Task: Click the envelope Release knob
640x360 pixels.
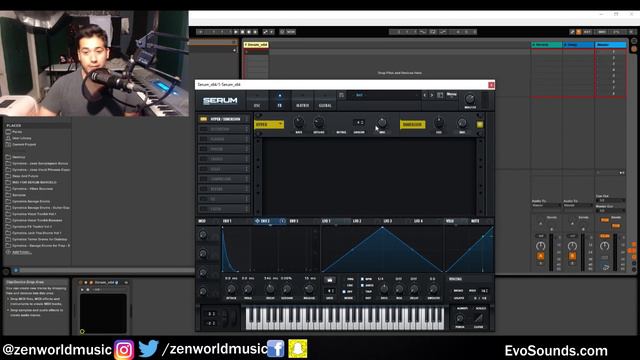Action: click(x=309, y=289)
